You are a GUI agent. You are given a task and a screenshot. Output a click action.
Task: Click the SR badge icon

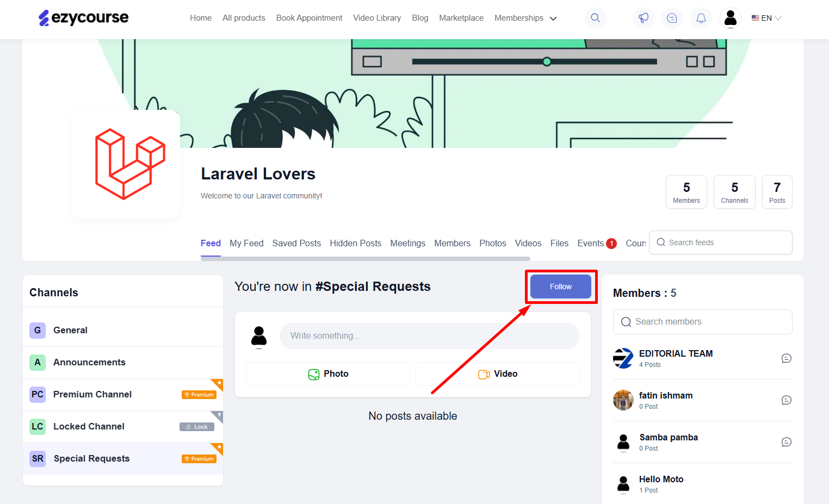point(38,458)
